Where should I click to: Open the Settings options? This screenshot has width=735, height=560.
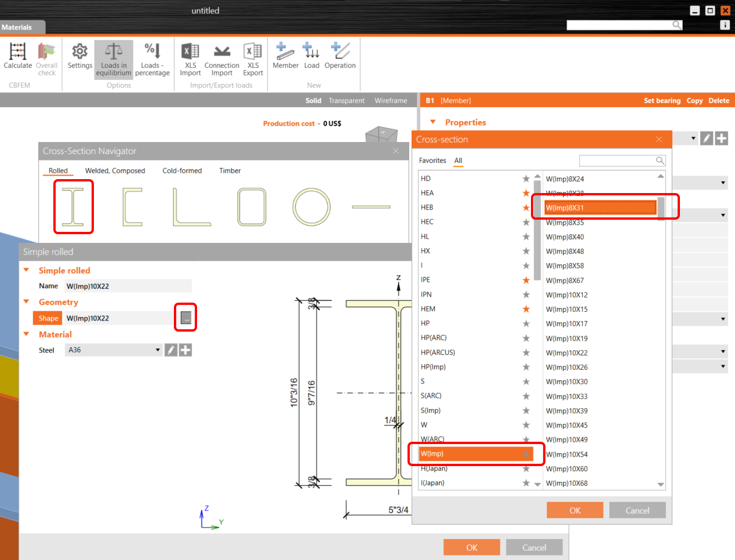point(79,55)
